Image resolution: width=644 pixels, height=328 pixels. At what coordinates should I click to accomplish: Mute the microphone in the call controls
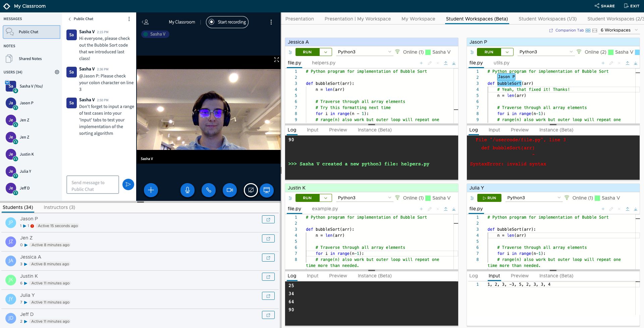pyautogui.click(x=187, y=190)
